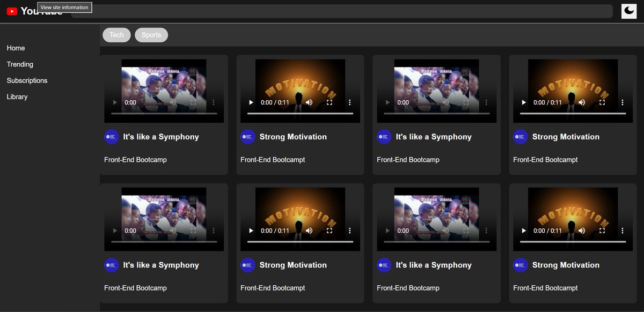Click channel avatar of bottom row's second Symphony card
Image resolution: width=644 pixels, height=312 pixels.
coord(384,265)
